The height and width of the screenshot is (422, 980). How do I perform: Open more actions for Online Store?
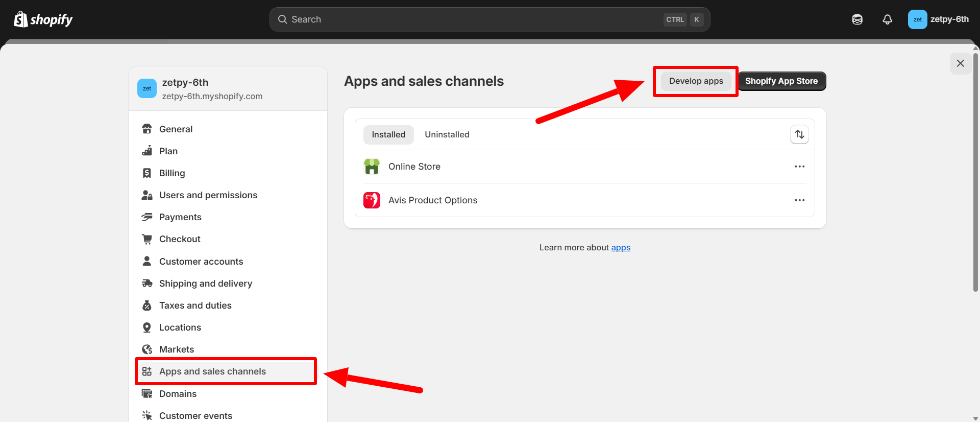click(799, 167)
